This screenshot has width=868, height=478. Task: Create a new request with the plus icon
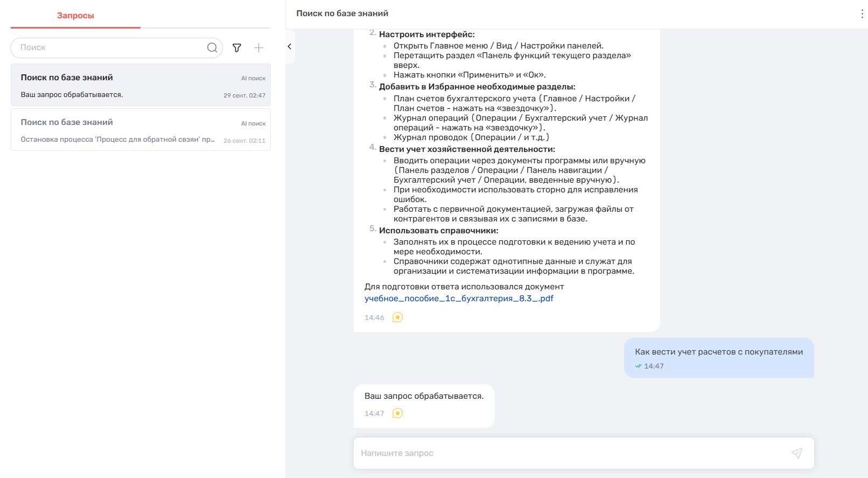click(258, 48)
